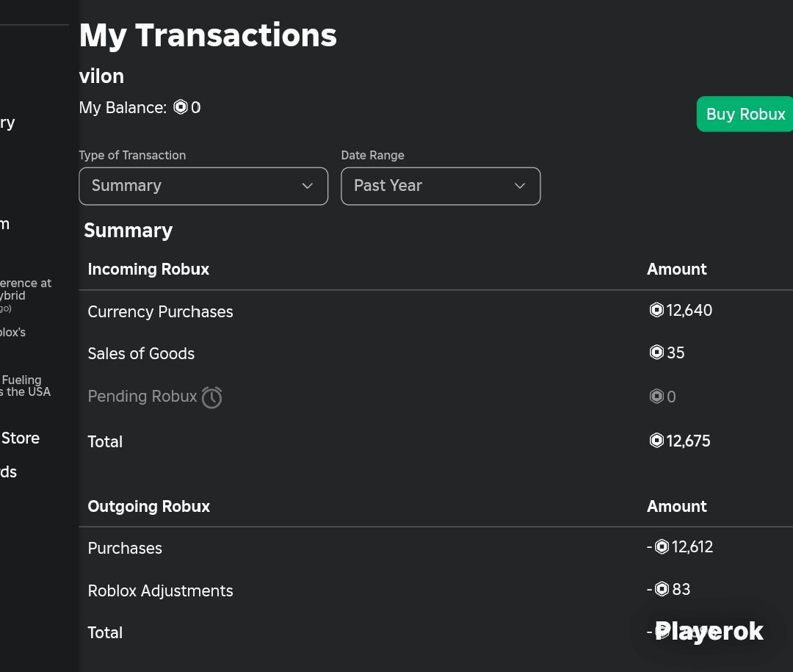Click the chevron arrow in the Past Year dropdown

(519, 186)
